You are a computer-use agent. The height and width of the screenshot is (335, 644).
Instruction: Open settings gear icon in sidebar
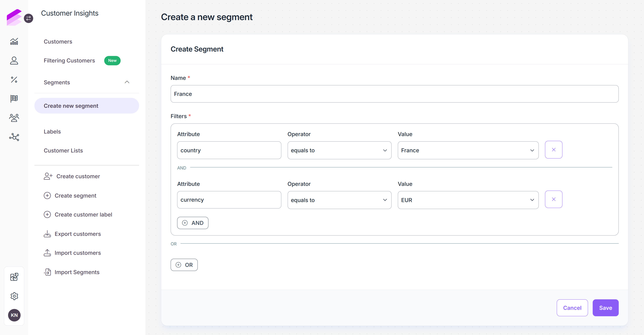[x=14, y=296]
